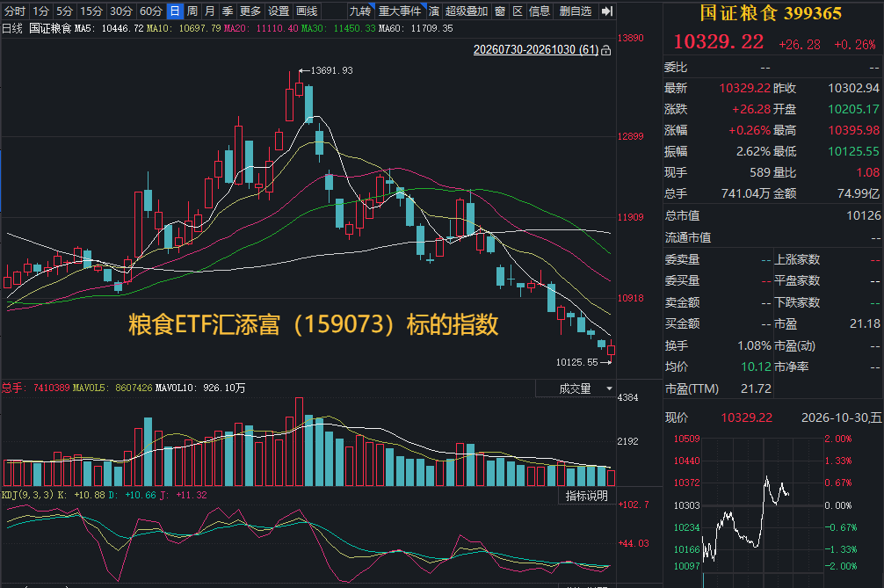Select the 15分 period tab
Viewport: 884px width, 588px height.
[x=91, y=11]
